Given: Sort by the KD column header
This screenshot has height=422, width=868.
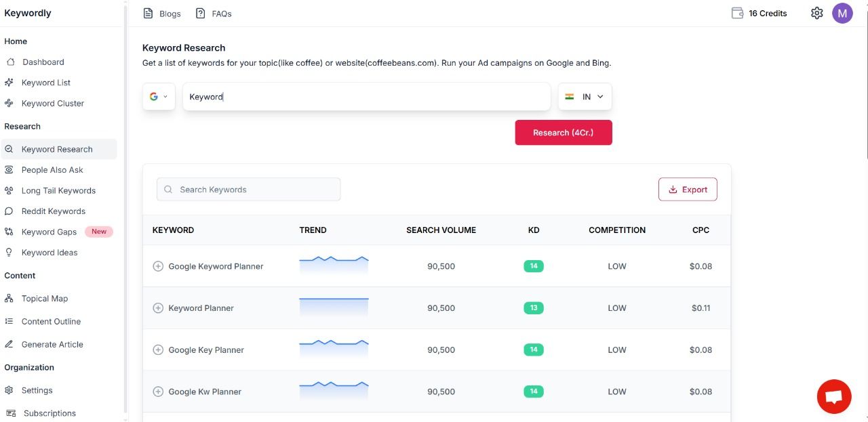Looking at the screenshot, I should click(534, 230).
